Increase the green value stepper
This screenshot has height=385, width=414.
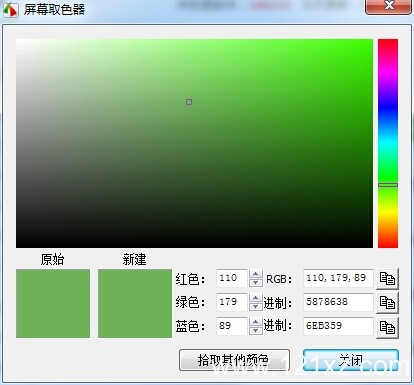pos(256,298)
